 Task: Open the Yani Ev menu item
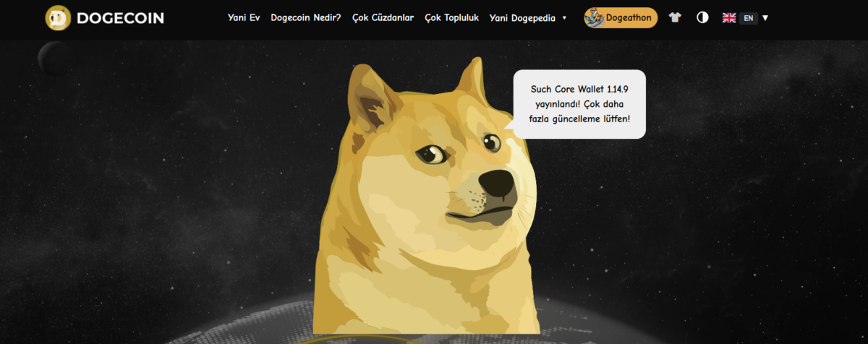(x=244, y=17)
